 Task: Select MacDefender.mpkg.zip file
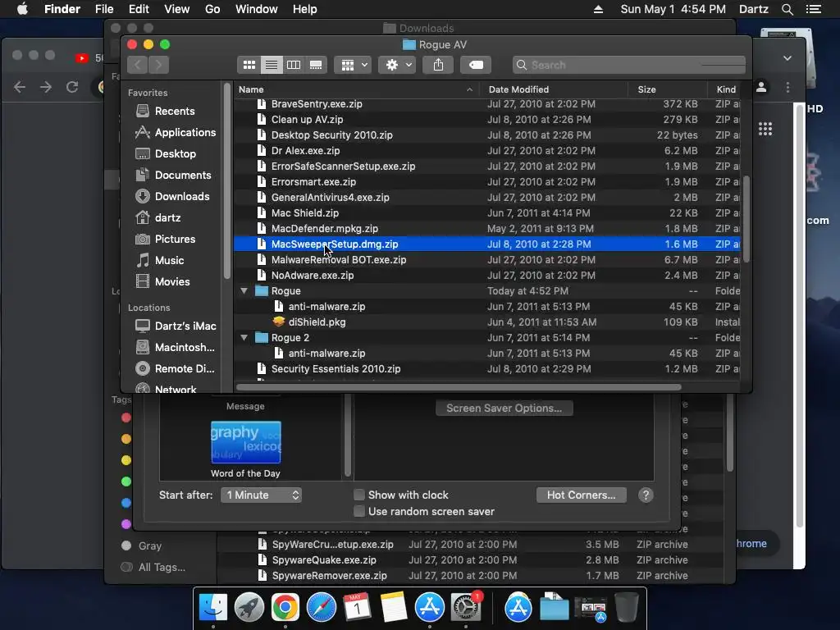point(487,229)
